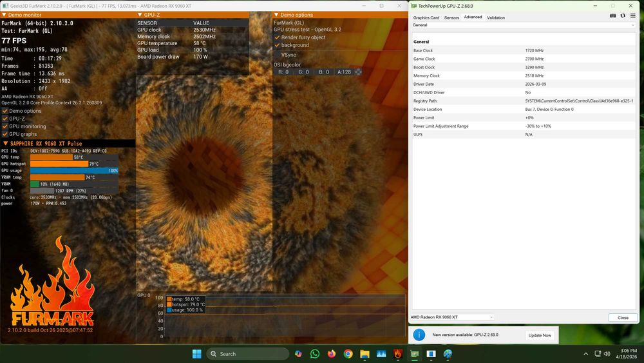Adjust the R: 0 bgcolor value
This screenshot has width=644, height=363.
[283, 72]
